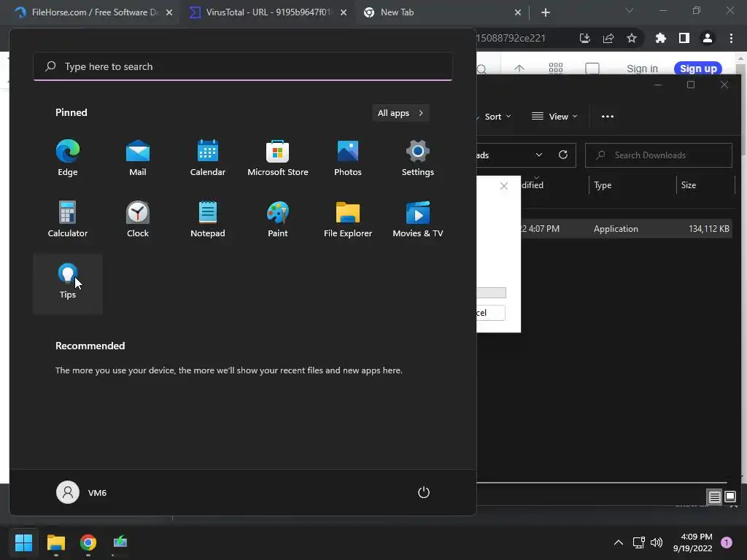The image size is (747, 560).
Task: Share this page from address bar
Action: pyautogui.click(x=608, y=38)
